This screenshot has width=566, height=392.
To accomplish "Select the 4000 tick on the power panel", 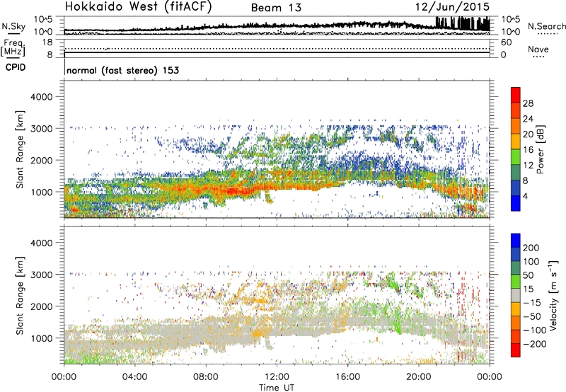I will 42,97.
